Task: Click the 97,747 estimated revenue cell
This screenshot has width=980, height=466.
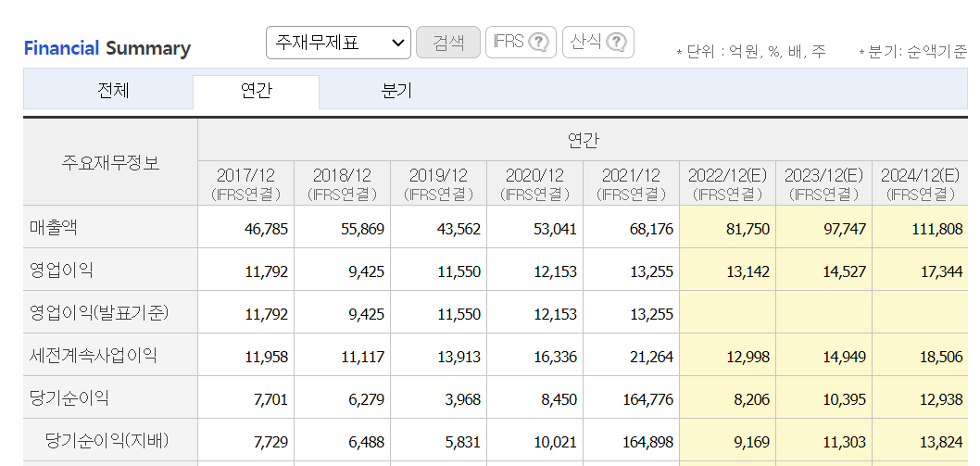Action: (x=823, y=228)
